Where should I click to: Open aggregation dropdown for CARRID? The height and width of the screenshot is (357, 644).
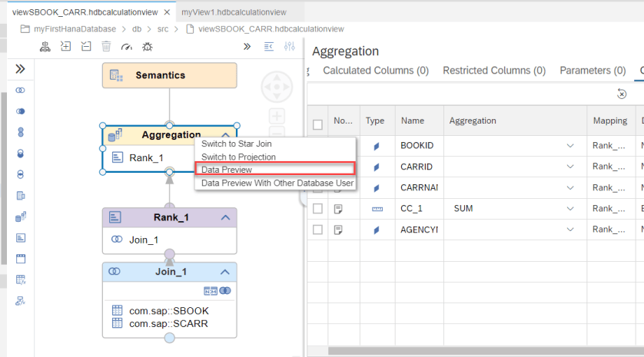[570, 167]
